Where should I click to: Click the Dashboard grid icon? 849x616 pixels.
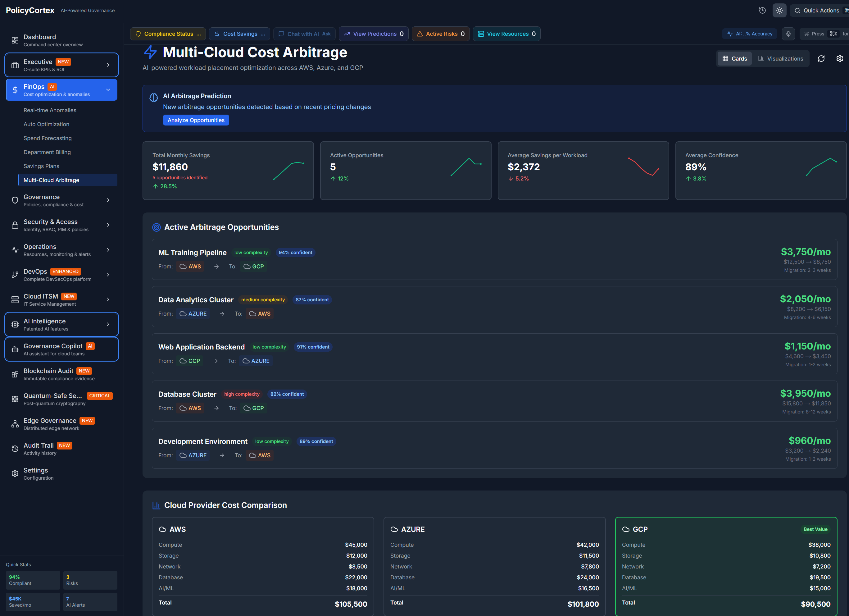(15, 40)
